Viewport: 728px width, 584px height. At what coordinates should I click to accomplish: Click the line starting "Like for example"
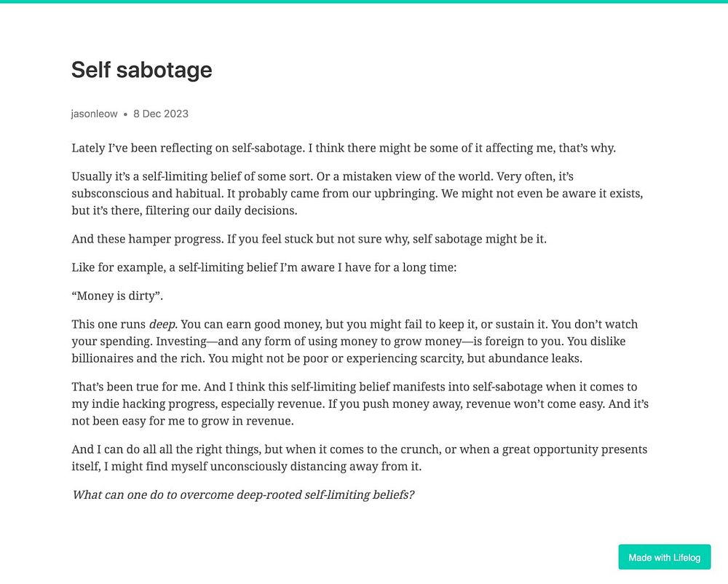(264, 267)
